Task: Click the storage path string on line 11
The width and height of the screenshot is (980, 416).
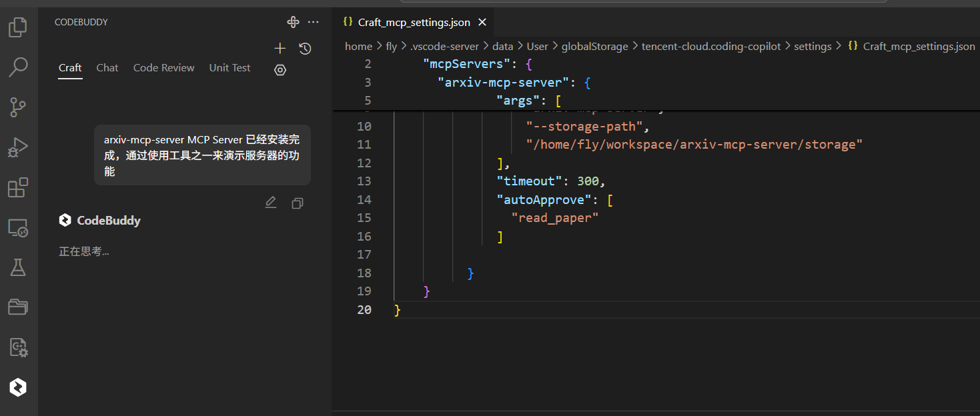Action: pos(694,145)
